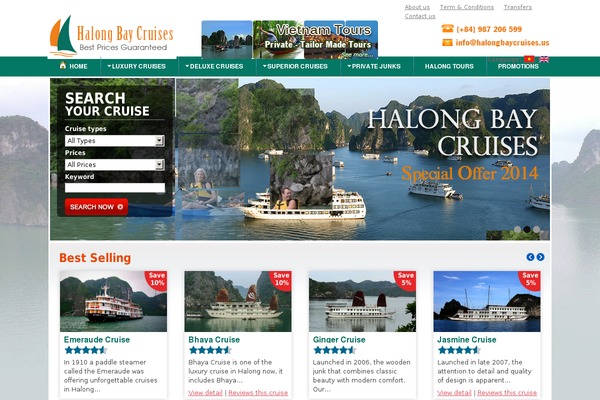Go to next Best Selling items arrow
The height and width of the screenshot is (400, 600).
click(x=540, y=257)
